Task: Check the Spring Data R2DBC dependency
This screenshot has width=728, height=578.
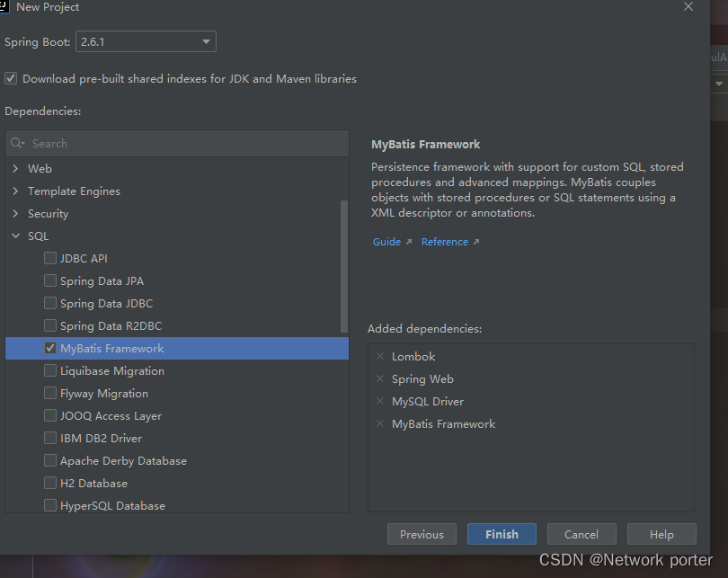Action: [50, 325]
